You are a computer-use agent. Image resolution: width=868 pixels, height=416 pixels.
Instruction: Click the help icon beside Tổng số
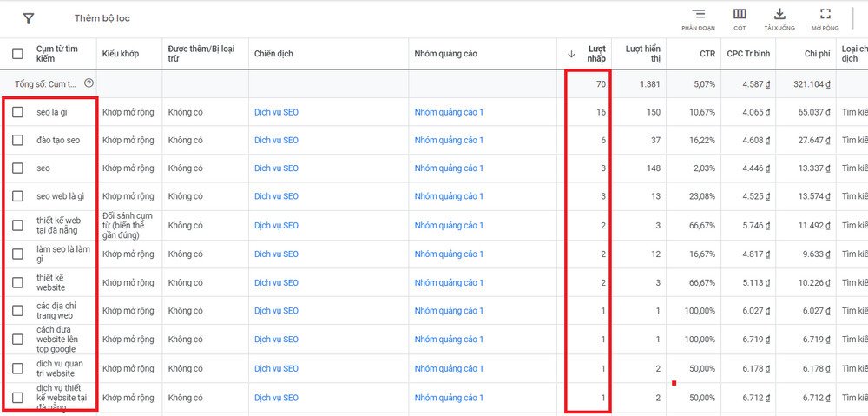click(x=89, y=83)
